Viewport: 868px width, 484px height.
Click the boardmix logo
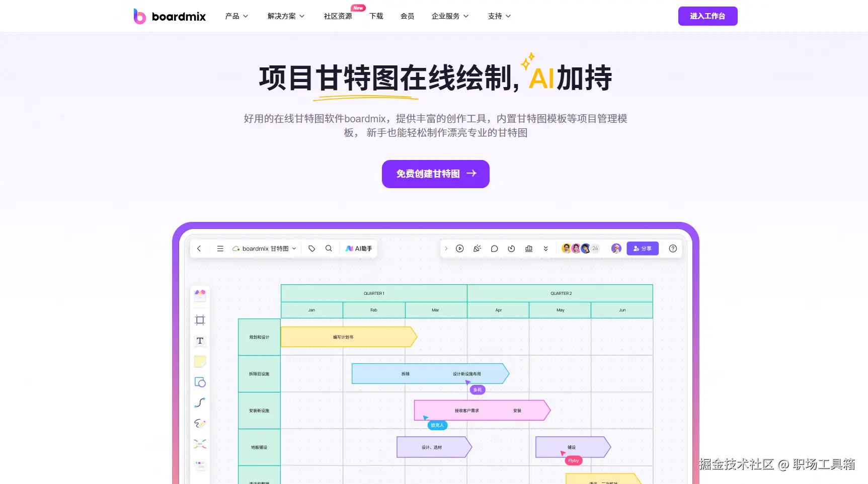pos(170,16)
